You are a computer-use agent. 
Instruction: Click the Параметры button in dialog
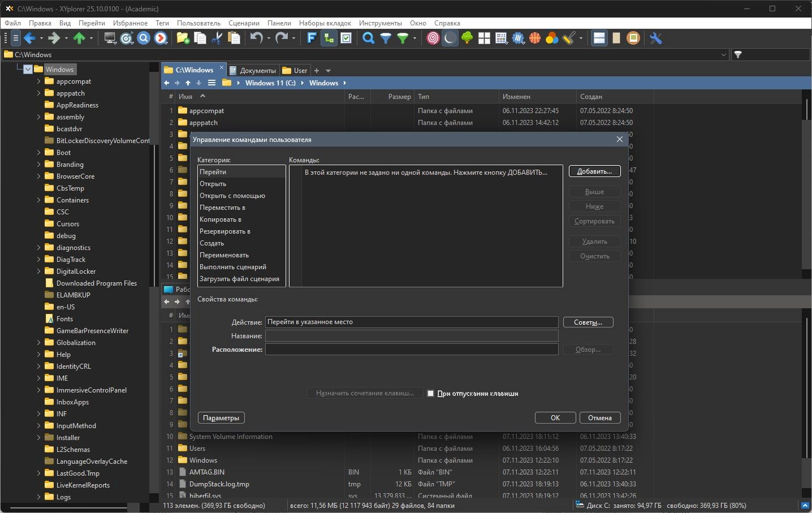point(221,418)
